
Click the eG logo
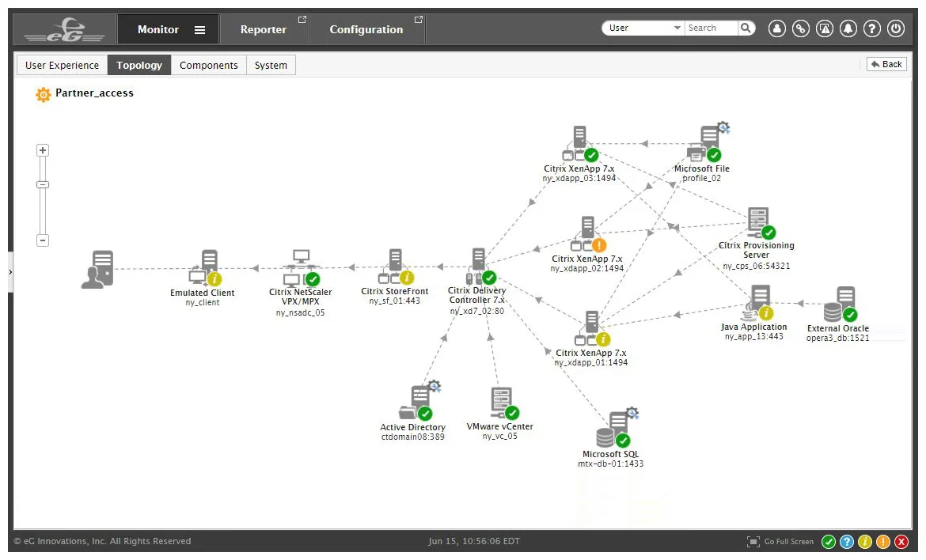pos(64,29)
